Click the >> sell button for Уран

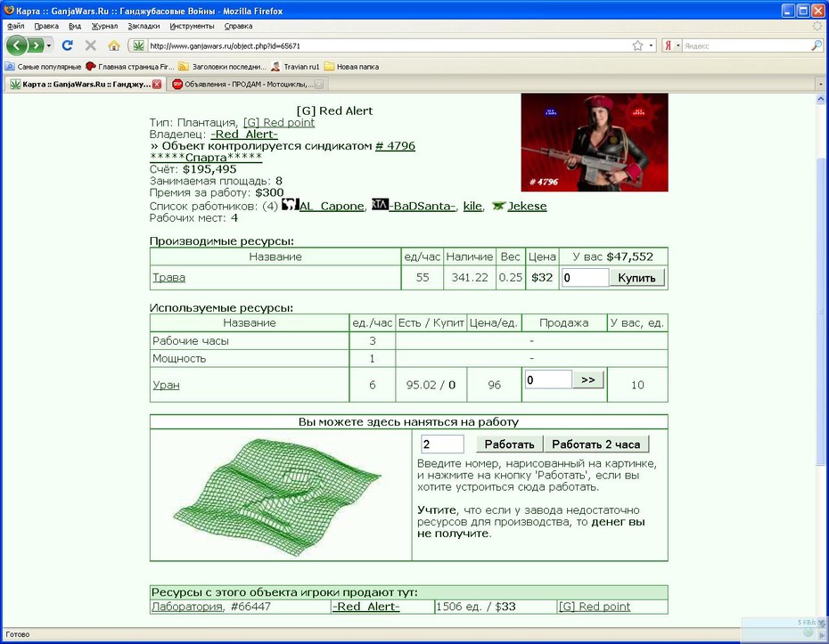588,379
